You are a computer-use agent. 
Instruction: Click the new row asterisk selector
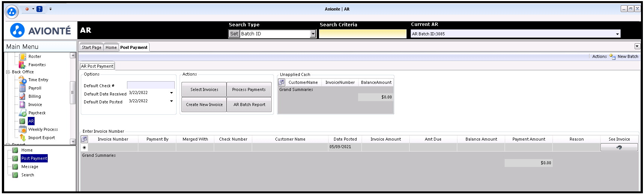[84, 147]
